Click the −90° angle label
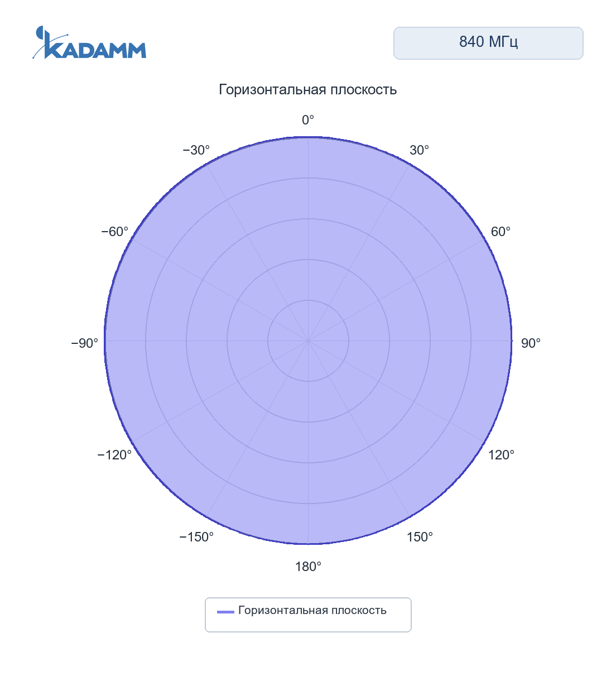This screenshot has width=616, height=676. click(x=85, y=343)
